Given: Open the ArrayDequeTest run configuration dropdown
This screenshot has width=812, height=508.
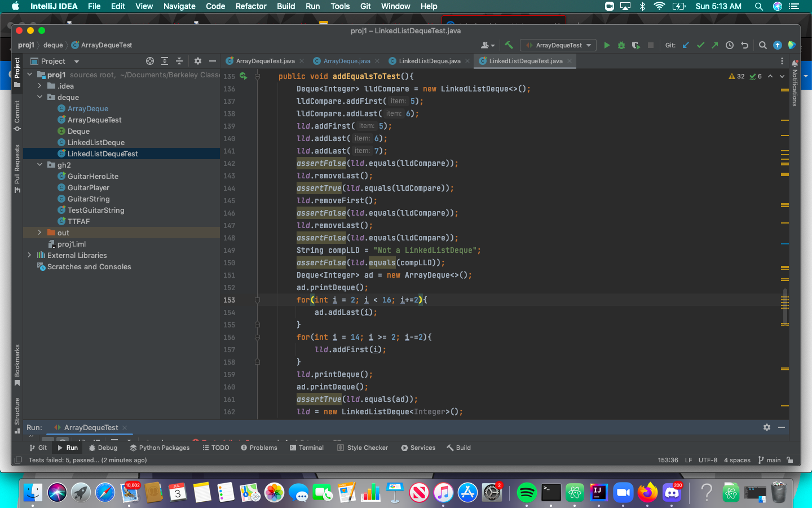Looking at the screenshot, I should click(559, 45).
